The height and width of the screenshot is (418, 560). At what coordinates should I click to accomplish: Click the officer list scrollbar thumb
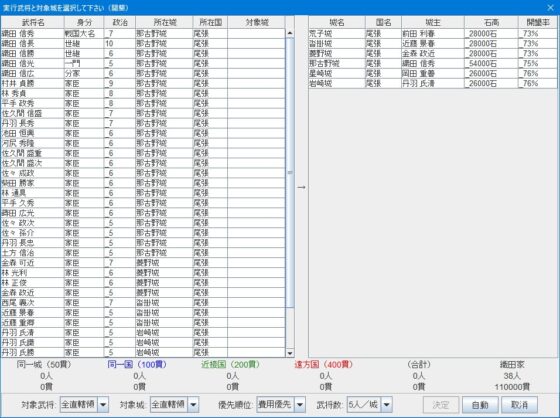coord(290,172)
